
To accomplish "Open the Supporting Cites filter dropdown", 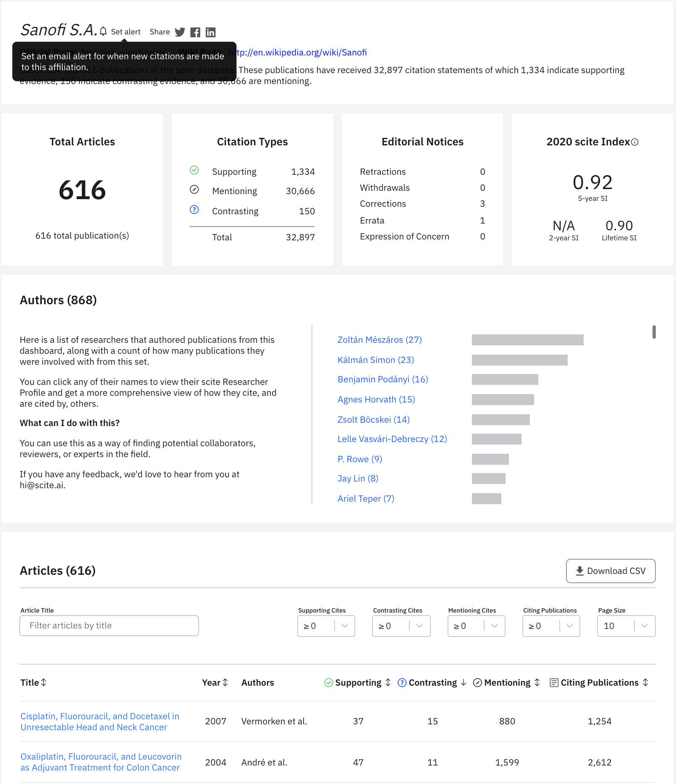I will point(326,626).
